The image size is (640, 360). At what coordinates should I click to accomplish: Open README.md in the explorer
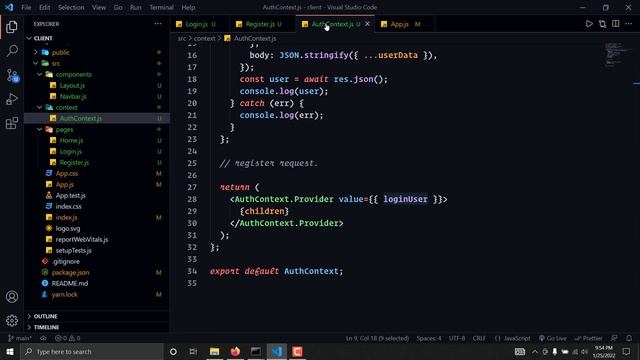69,283
